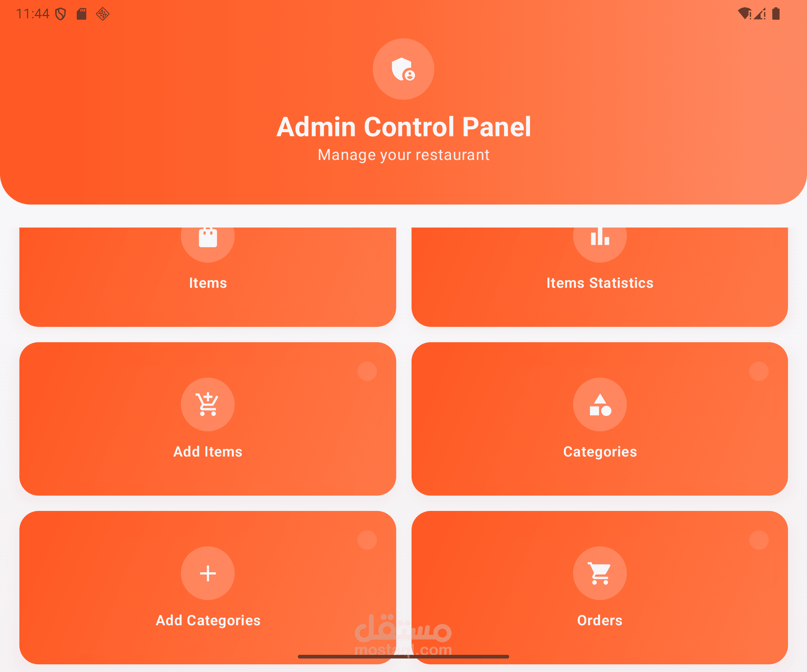Open the Items Statistics card label
Viewport: 807px width, 672px height.
[600, 283]
